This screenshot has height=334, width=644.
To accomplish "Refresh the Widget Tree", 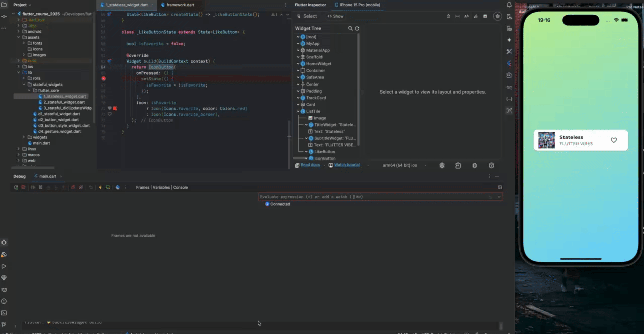I will (357, 28).
